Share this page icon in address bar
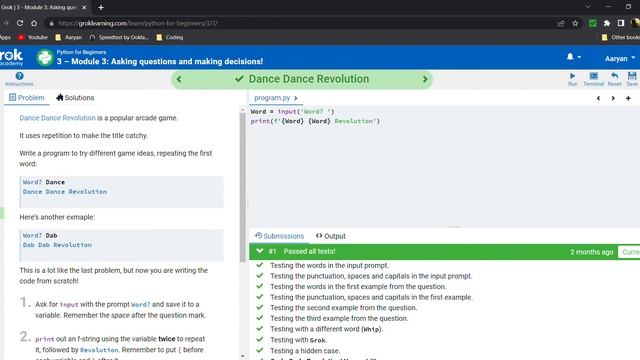Viewport: 640px width, 360px height. pyautogui.click(x=561, y=23)
